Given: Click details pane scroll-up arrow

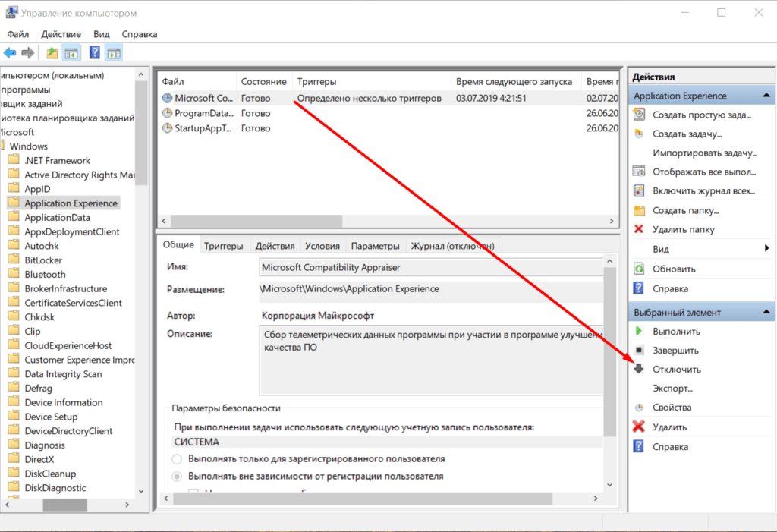Looking at the screenshot, I should [610, 261].
